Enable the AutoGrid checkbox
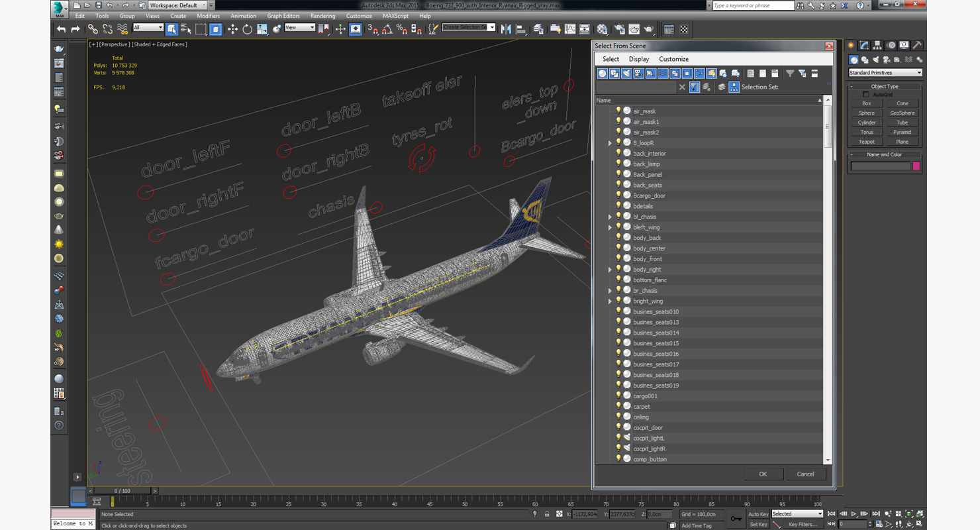The height and width of the screenshot is (530, 980). coord(865,95)
